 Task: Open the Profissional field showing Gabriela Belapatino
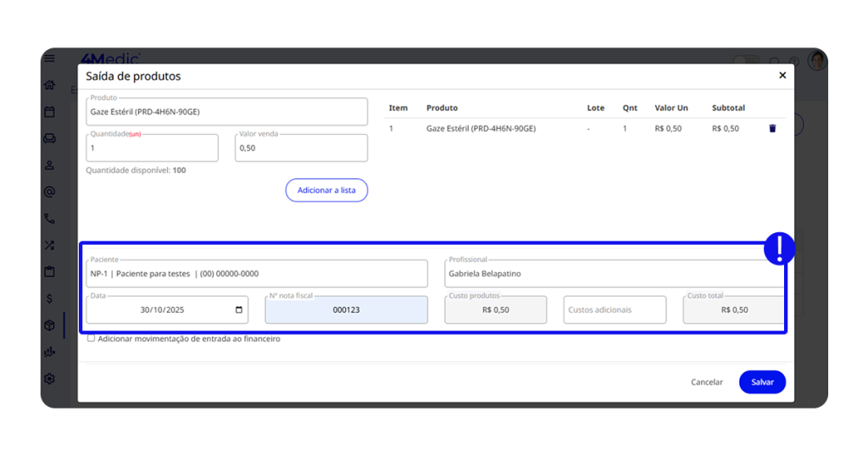pos(615,274)
